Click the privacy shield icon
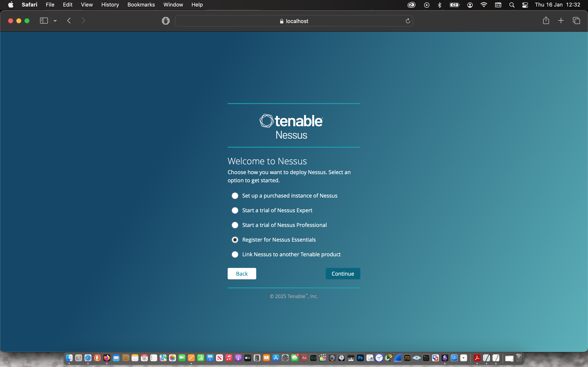Screen dimensions: 588x367 (x=166, y=21)
